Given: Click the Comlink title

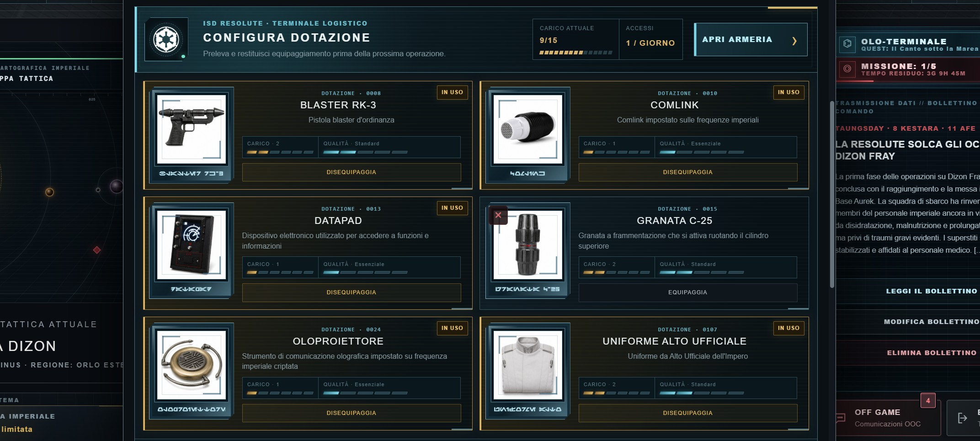Looking at the screenshot, I should pos(675,105).
